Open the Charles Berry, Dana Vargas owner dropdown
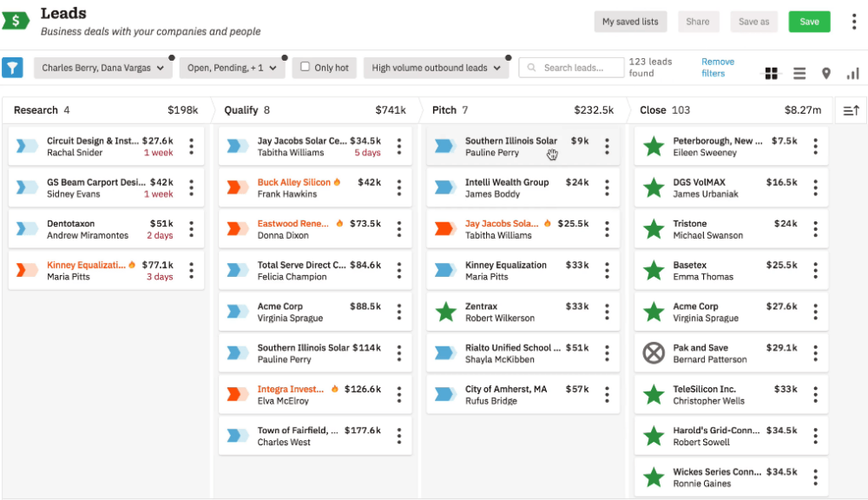Viewport: 868px width, 500px height. tap(102, 67)
